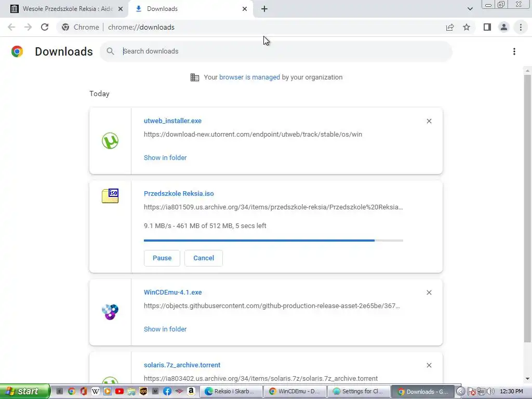This screenshot has height=399, width=532.
Task: Pause the Przedszkole Reksia.iso download
Action: click(162, 258)
